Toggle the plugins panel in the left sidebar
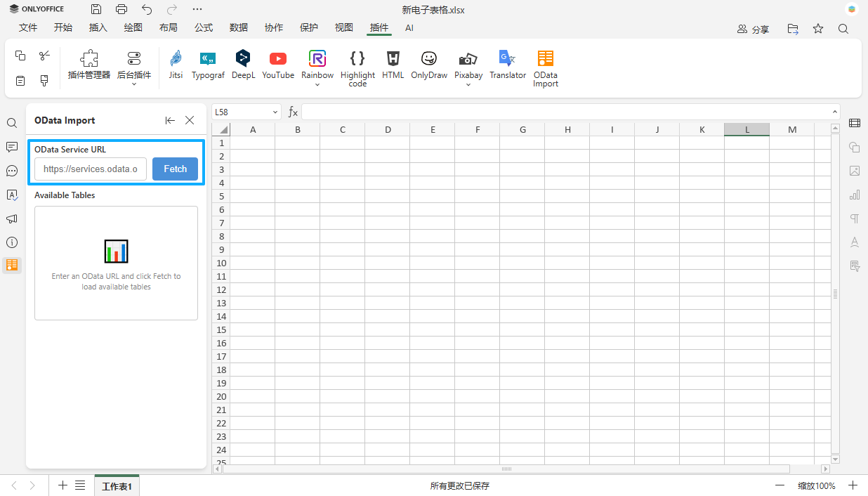 [x=12, y=266]
